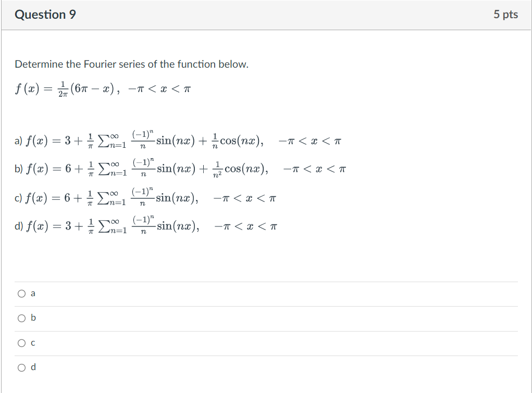Viewport: 532px width, 393px height.
Task: Select radio button for answer d
Action: pos(21,367)
